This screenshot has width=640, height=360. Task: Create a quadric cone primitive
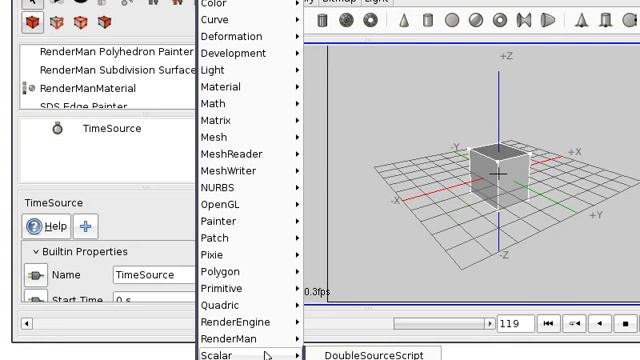(404, 20)
